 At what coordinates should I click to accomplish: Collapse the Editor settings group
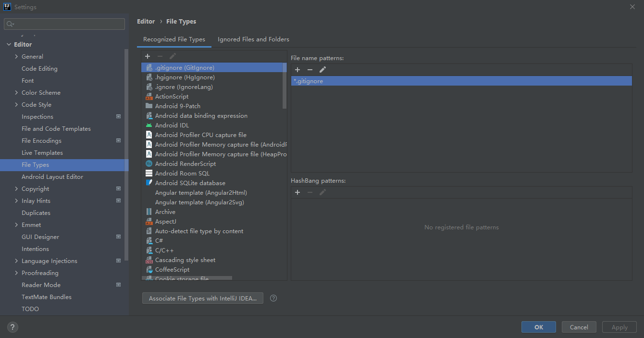point(8,45)
